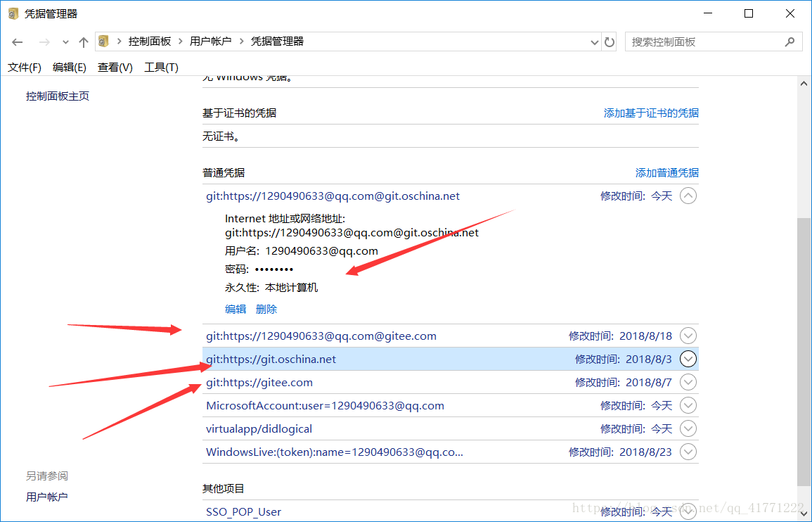Click 删除 to remove the expanded credential

click(x=266, y=310)
